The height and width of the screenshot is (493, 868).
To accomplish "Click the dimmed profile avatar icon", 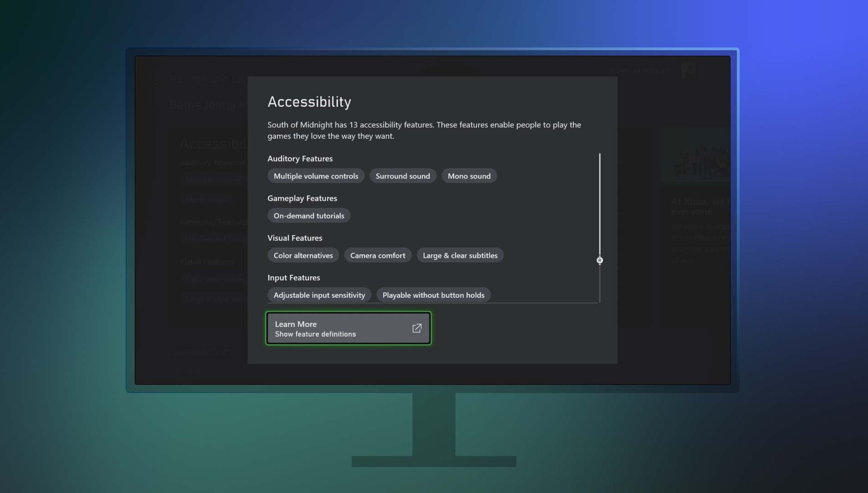I will click(x=688, y=70).
